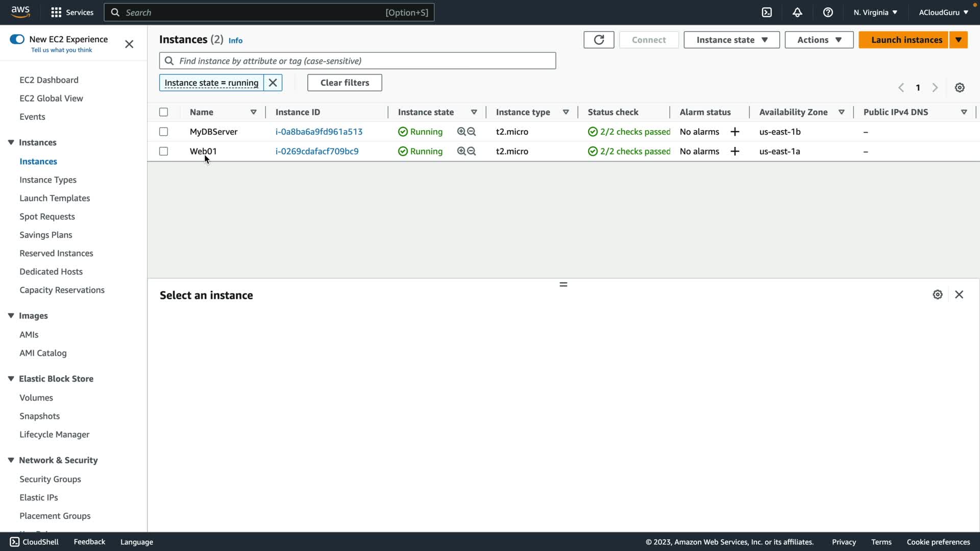
Task: Open table preferences gear icon
Action: [960, 88]
